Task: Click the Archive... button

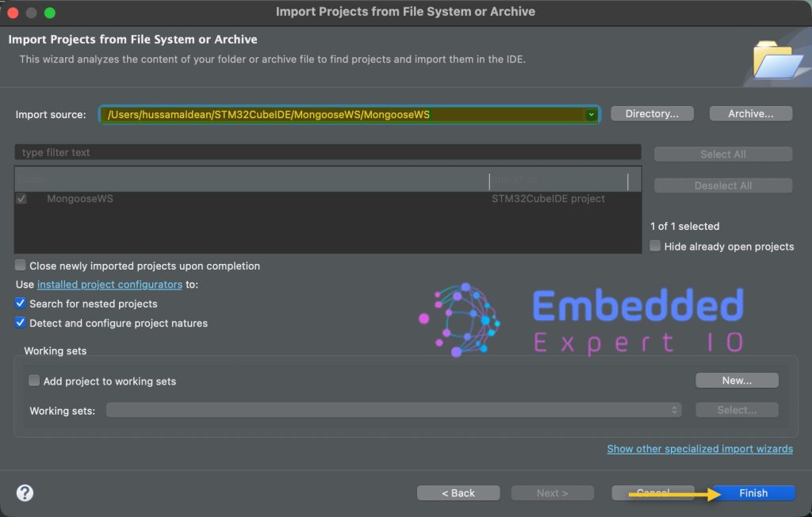Action: 750,114
